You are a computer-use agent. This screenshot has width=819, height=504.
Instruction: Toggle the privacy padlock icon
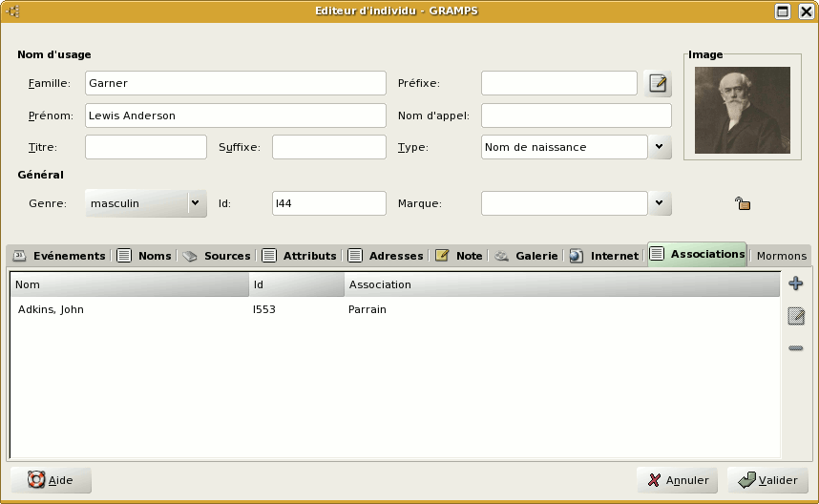[742, 202]
